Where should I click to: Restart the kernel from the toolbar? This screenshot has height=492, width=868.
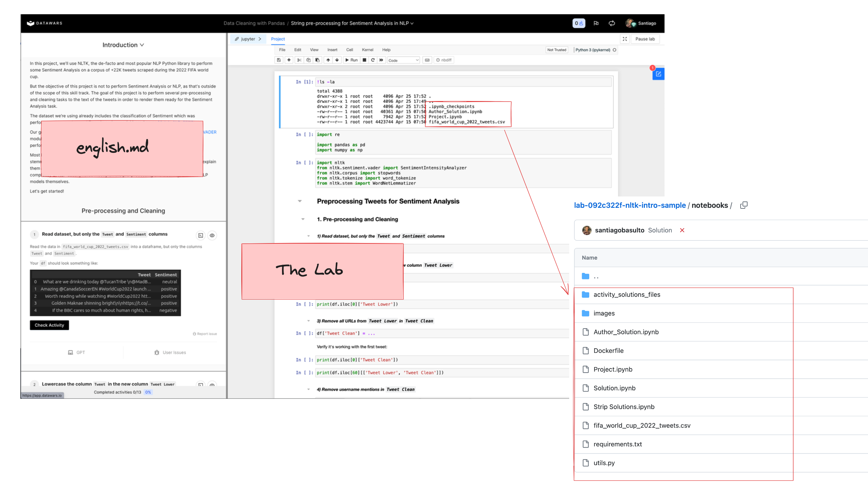pos(373,60)
